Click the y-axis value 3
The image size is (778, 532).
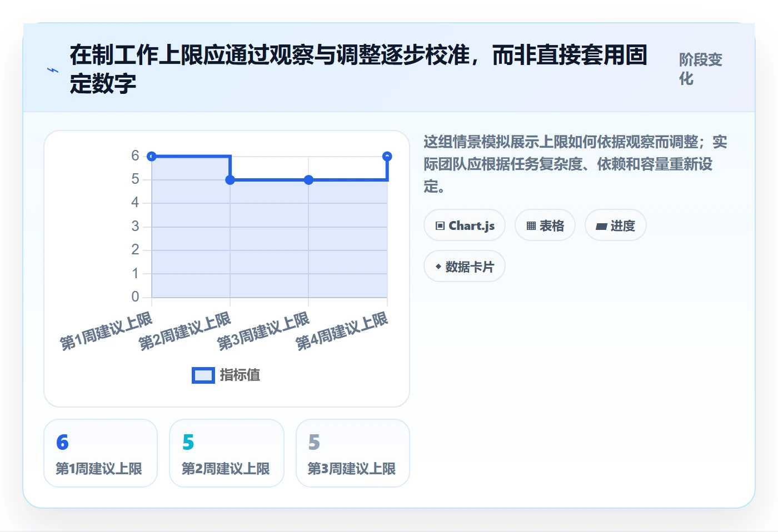135,226
